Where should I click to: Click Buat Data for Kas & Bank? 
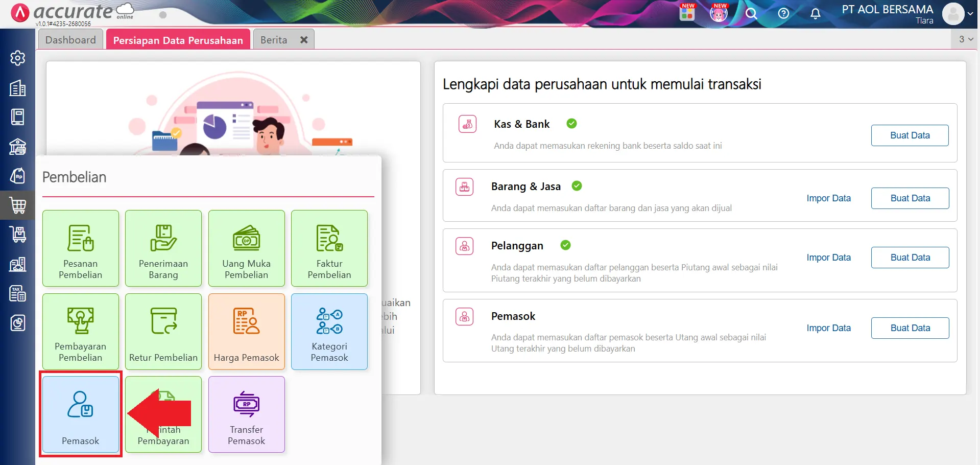point(910,135)
